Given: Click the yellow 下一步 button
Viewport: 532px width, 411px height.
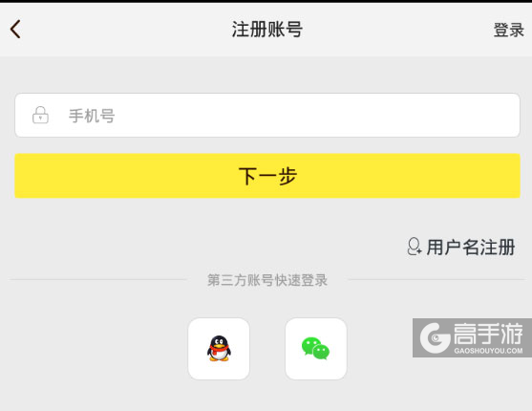Looking at the screenshot, I should click(267, 176).
